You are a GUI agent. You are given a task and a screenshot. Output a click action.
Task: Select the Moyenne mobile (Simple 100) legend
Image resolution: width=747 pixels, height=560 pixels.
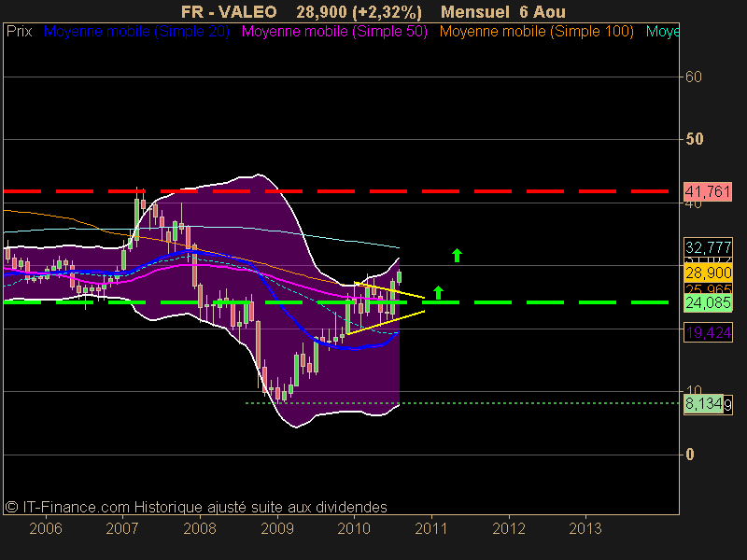(536, 32)
